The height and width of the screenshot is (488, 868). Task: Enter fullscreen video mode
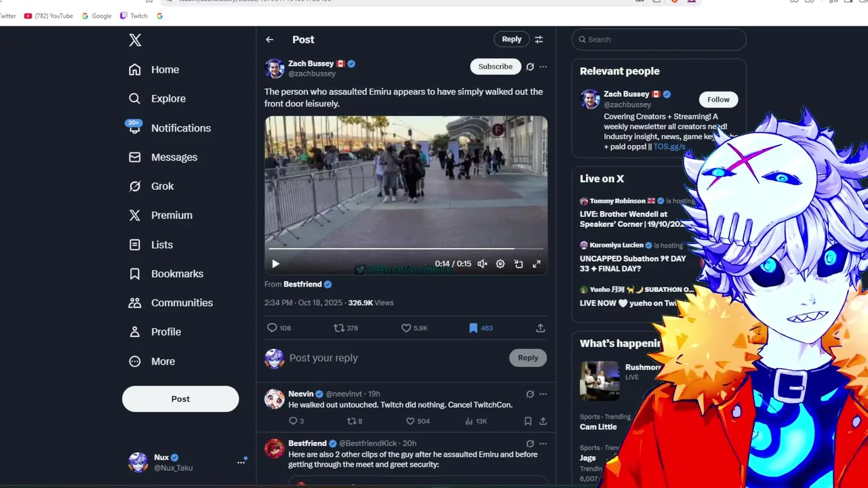click(536, 264)
